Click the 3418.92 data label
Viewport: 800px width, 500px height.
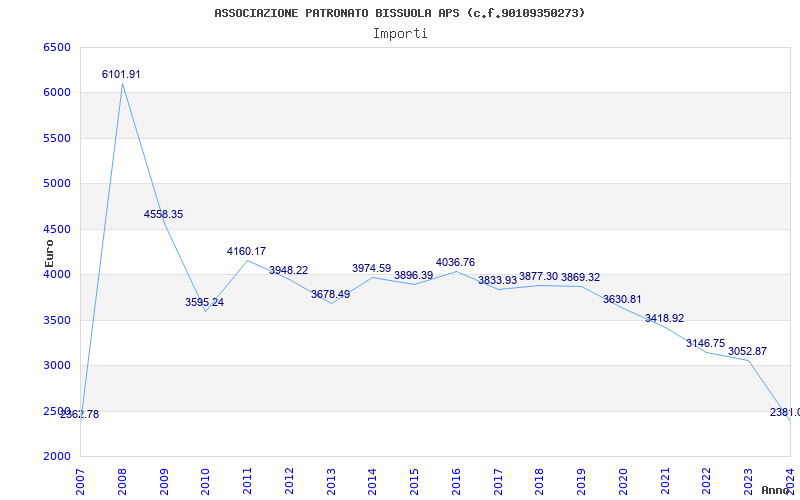(664, 319)
